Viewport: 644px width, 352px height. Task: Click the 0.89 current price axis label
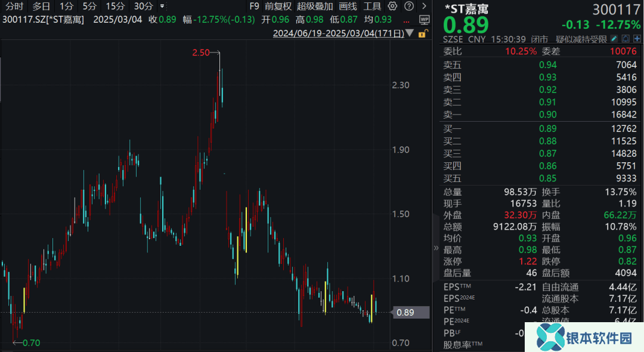tap(411, 313)
